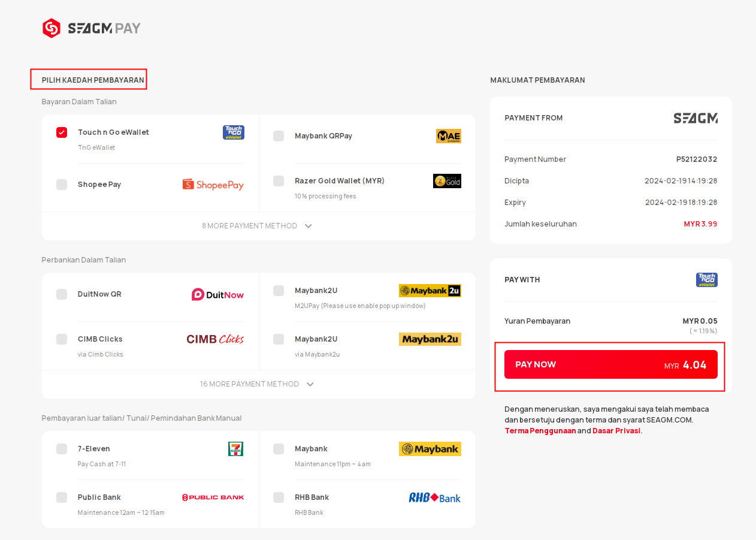Click created time 2024-02-19 14:19:28
756x540 pixels.
tap(681, 181)
